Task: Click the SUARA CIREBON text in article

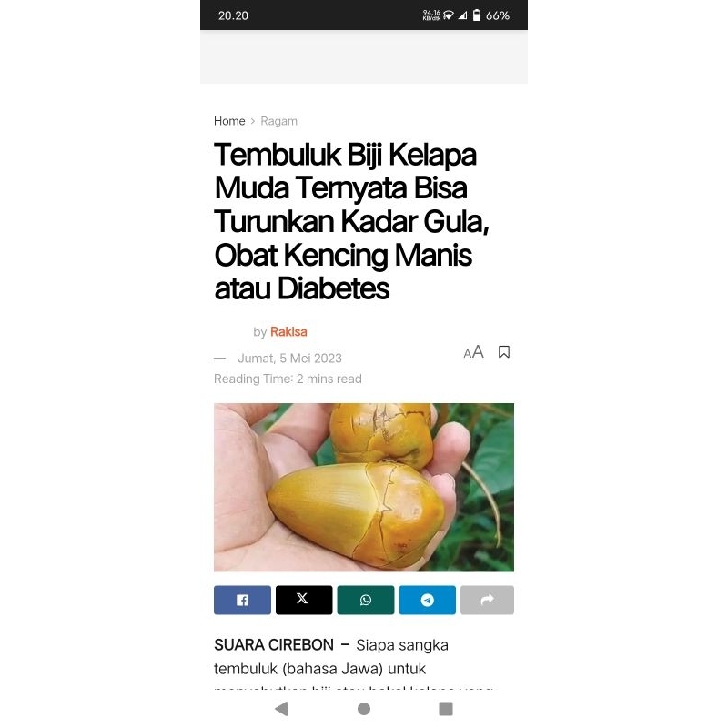Action: [x=274, y=645]
